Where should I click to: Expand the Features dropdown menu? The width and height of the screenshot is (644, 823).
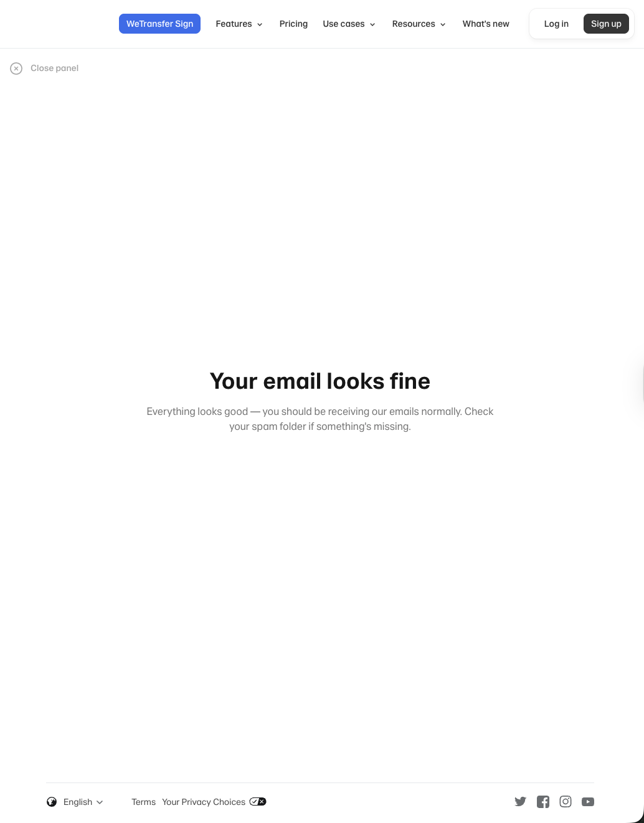click(239, 24)
